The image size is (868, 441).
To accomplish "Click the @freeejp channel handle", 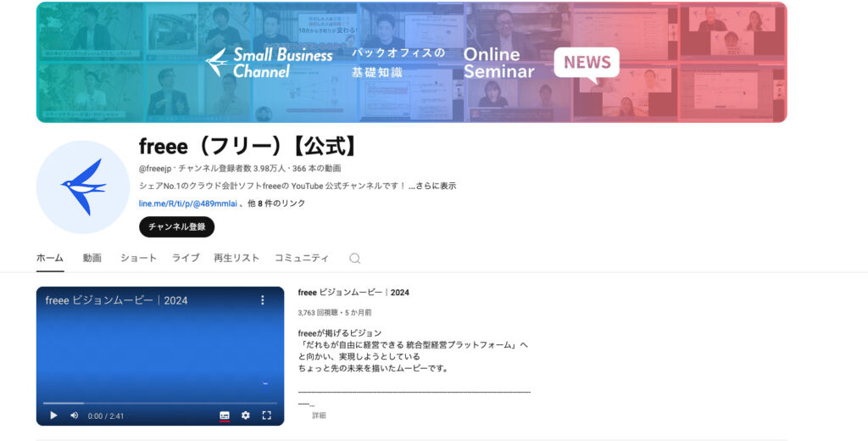I will [x=155, y=169].
